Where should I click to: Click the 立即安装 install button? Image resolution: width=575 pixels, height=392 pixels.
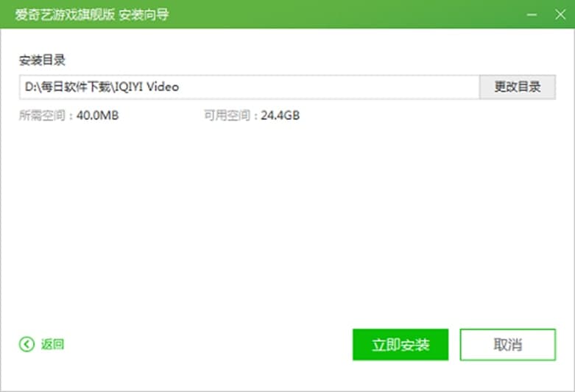pyautogui.click(x=401, y=345)
